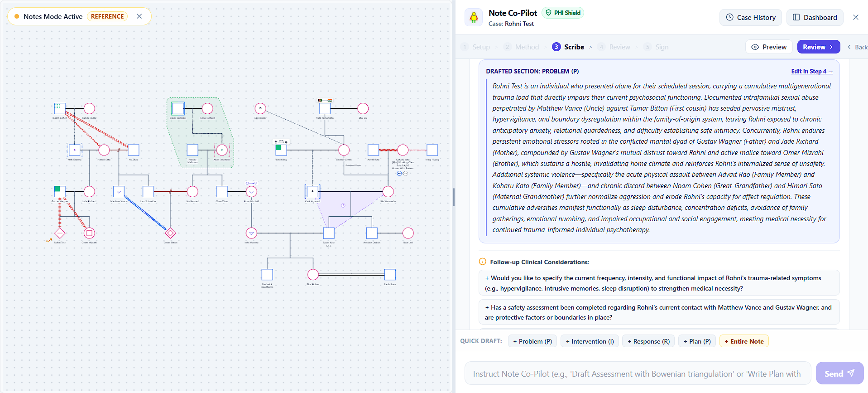Select the Gustav Wagner square node
This screenshot has height=393, width=868.
click(60, 191)
